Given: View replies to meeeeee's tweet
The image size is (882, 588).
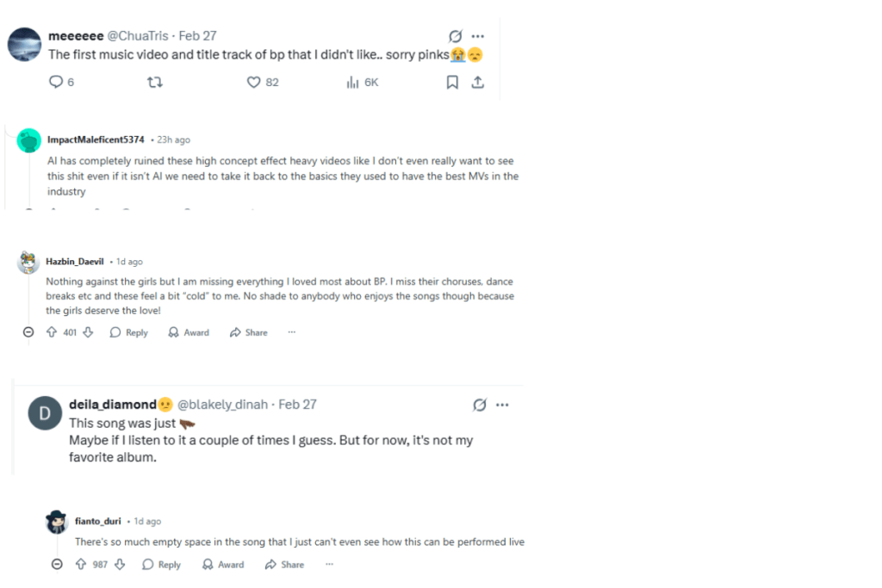Looking at the screenshot, I should [55, 83].
